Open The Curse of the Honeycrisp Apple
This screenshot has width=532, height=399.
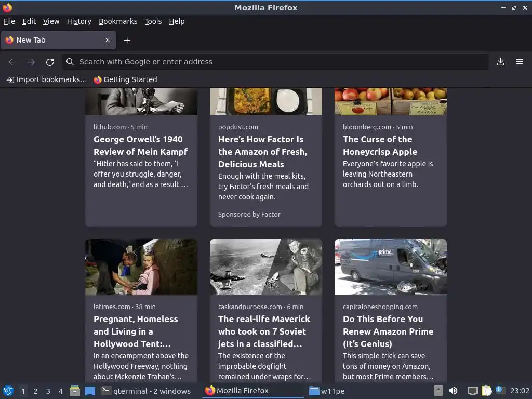(380, 145)
